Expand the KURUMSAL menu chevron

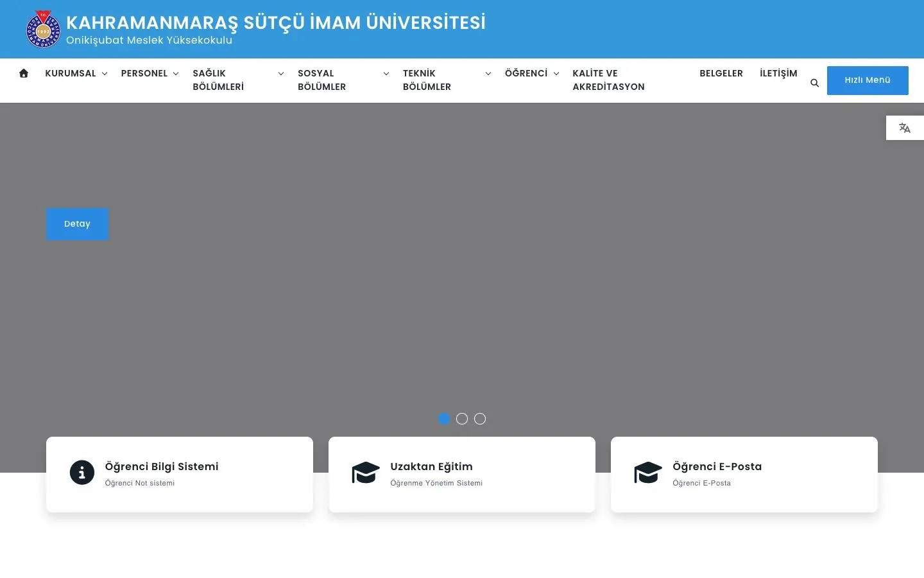click(105, 74)
